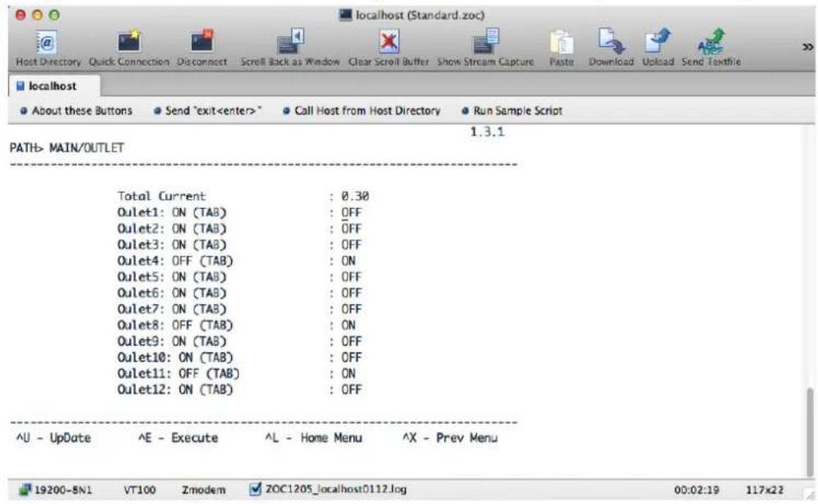The width and height of the screenshot is (818, 504).
Task: Click VT100 emulation in status bar
Action: [139, 490]
